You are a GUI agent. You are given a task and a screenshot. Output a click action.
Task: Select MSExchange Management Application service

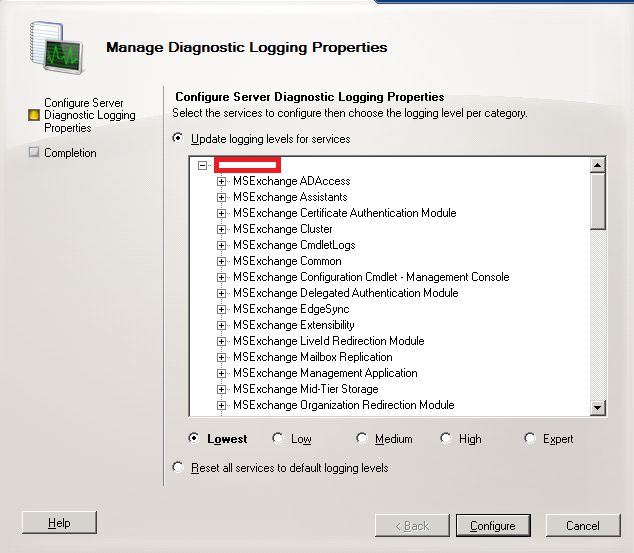point(325,373)
